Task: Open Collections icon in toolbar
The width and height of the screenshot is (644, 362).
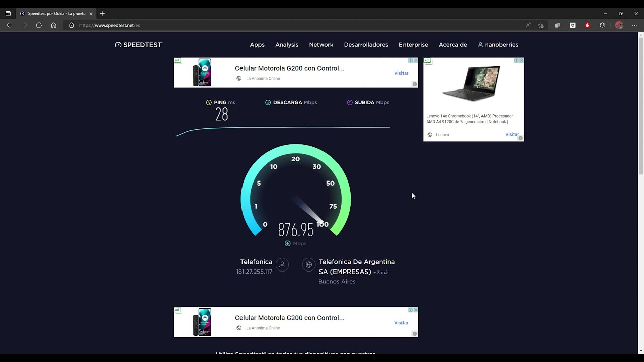Action: pyautogui.click(x=557, y=25)
